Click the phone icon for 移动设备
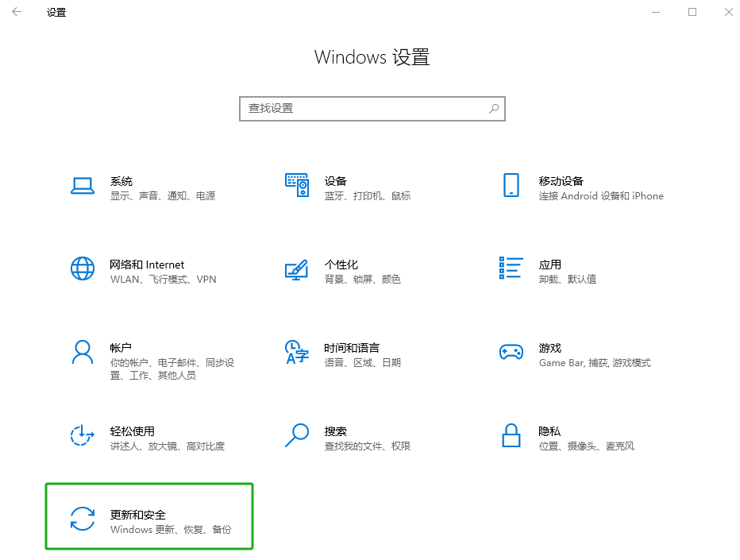740x560 pixels. [511, 185]
